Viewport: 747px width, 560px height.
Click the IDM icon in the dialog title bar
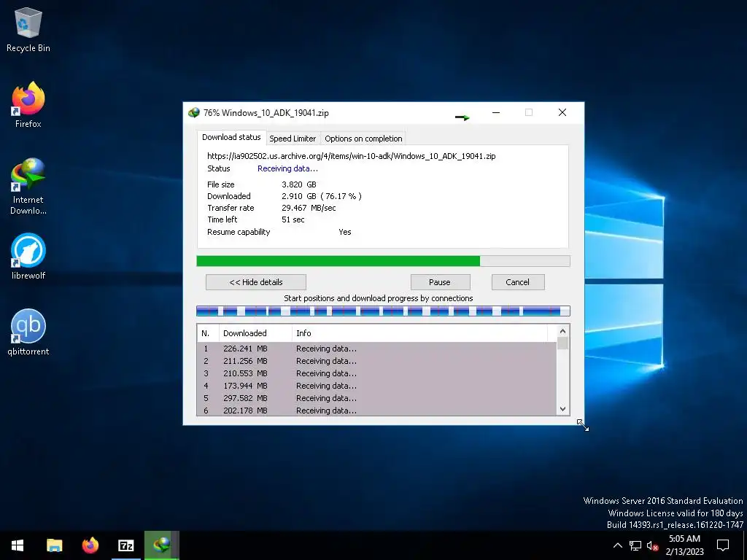194,113
